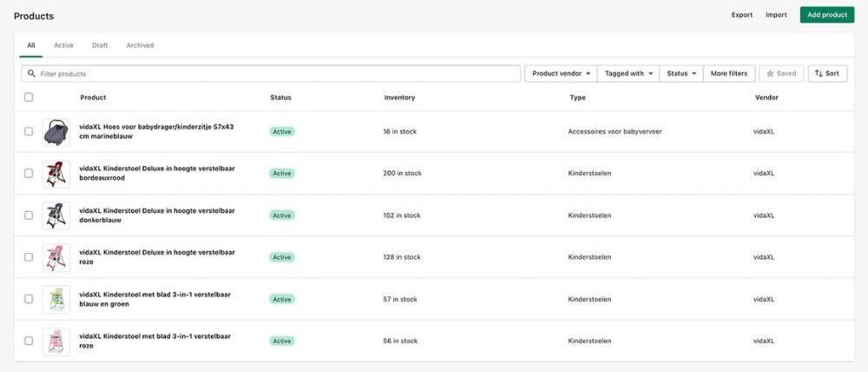Click the '57 in stock' inventory cell
The height and width of the screenshot is (372, 868).
tap(400, 299)
